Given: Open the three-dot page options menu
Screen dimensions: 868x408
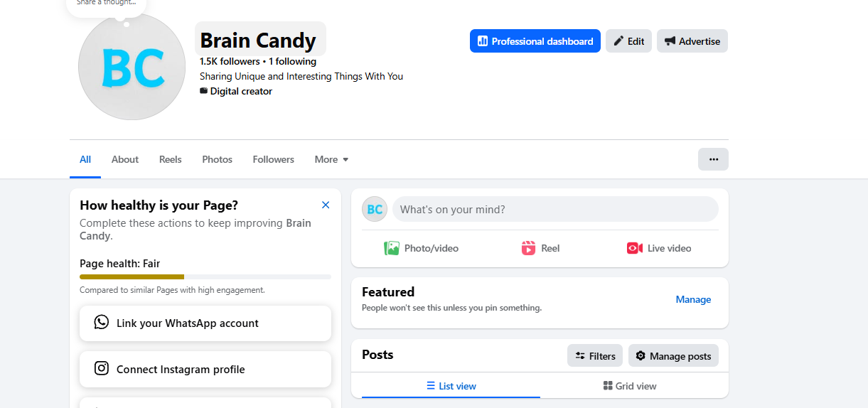Looking at the screenshot, I should pyautogui.click(x=713, y=159).
